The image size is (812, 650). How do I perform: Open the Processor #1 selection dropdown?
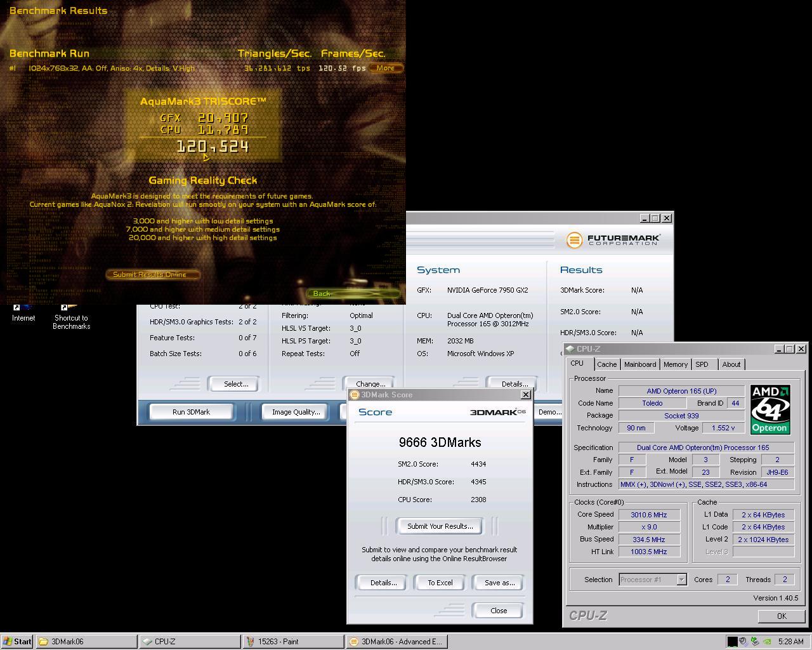(x=653, y=580)
